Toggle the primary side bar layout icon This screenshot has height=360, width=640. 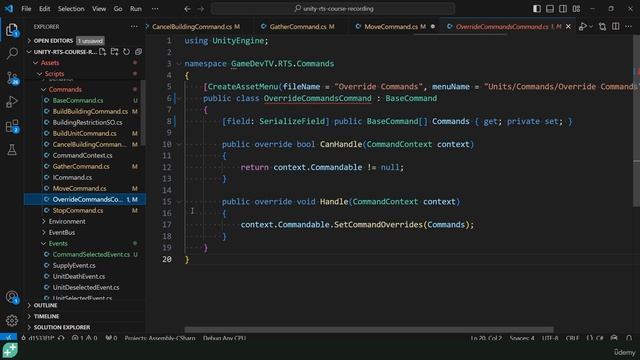point(537,9)
